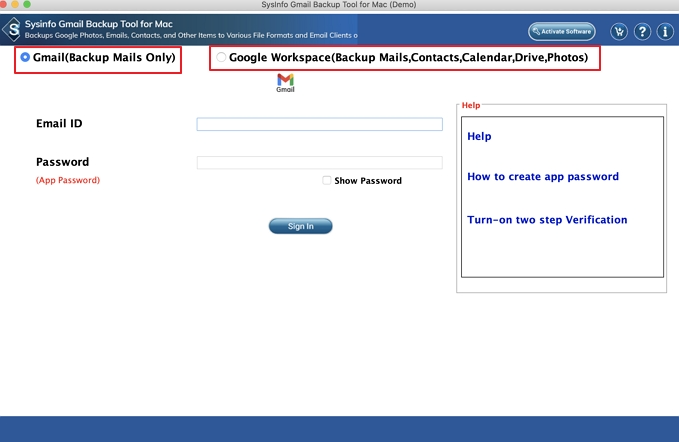Focus the Email ID input field

[x=320, y=124]
